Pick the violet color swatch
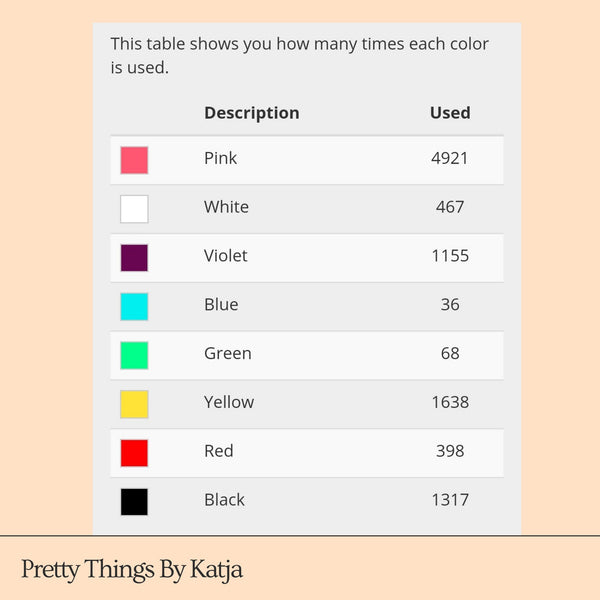This screenshot has height=600, width=600. [x=134, y=257]
